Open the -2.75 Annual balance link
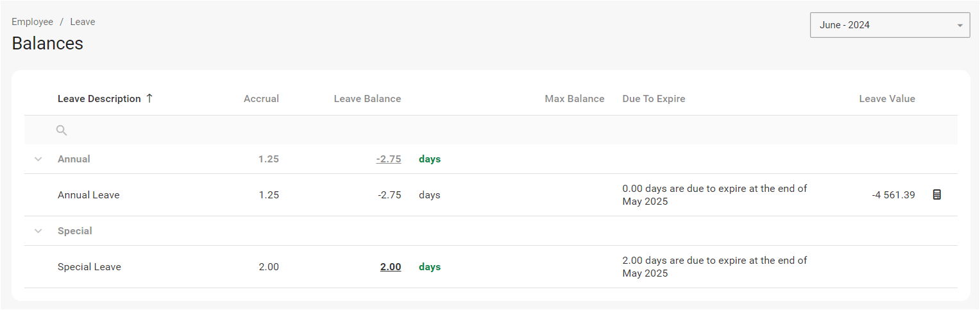The width and height of the screenshot is (980, 310). click(x=389, y=159)
